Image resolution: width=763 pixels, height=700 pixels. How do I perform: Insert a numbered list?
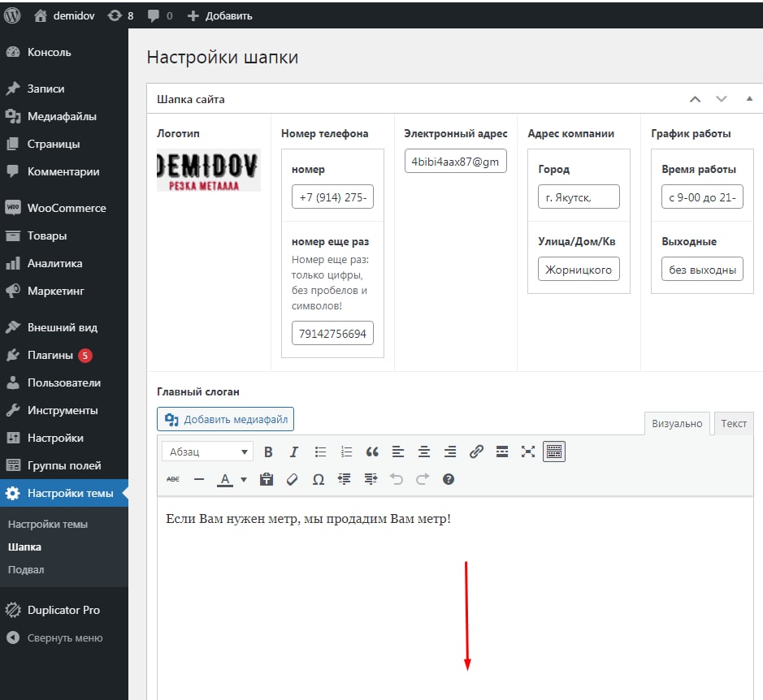346,452
